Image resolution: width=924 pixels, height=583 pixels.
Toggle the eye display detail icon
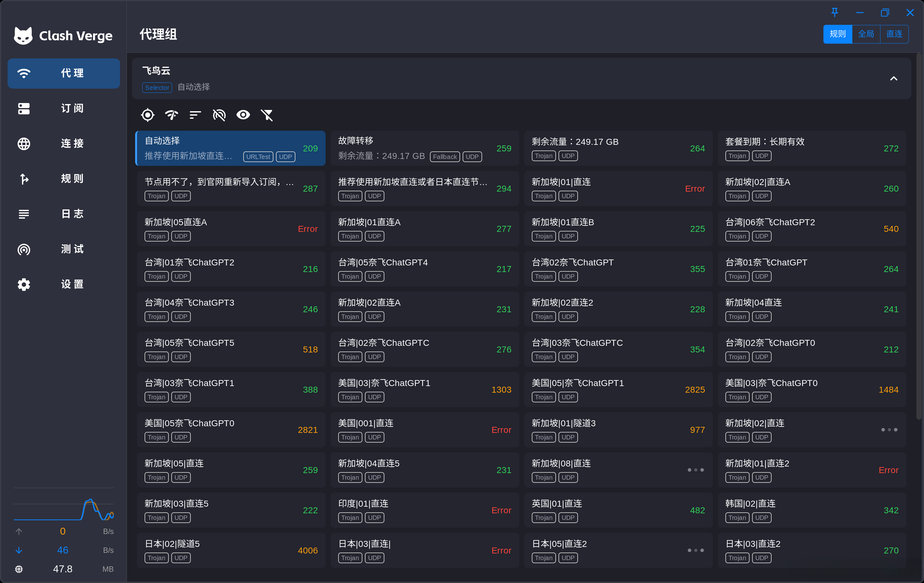[243, 115]
